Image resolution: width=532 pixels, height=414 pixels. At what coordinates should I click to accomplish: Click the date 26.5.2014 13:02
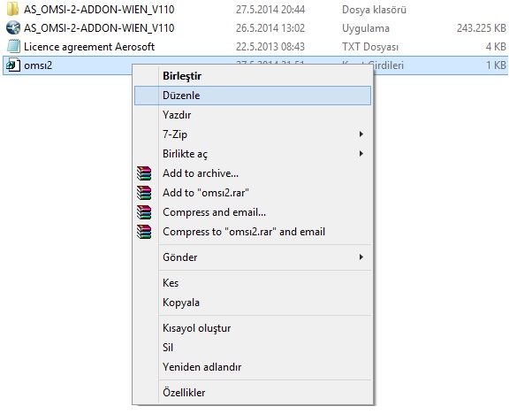coord(270,27)
